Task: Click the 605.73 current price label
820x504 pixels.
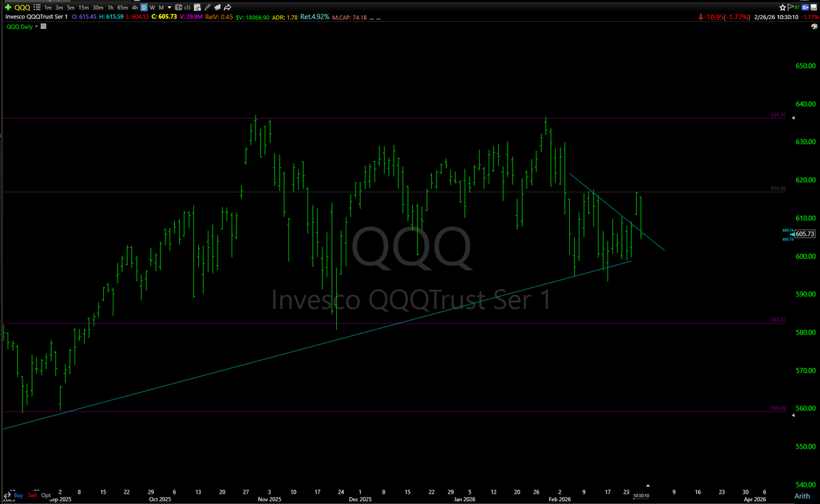Action: coord(806,234)
